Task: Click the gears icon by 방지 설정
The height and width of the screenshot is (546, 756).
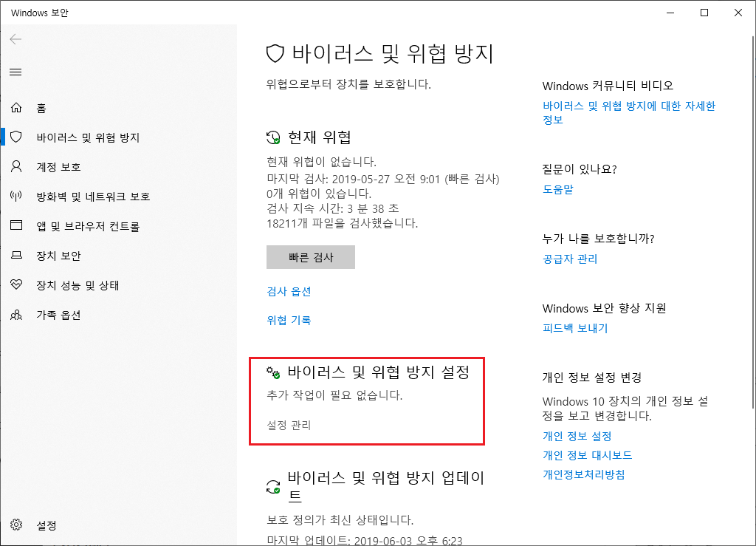Action: [x=273, y=372]
